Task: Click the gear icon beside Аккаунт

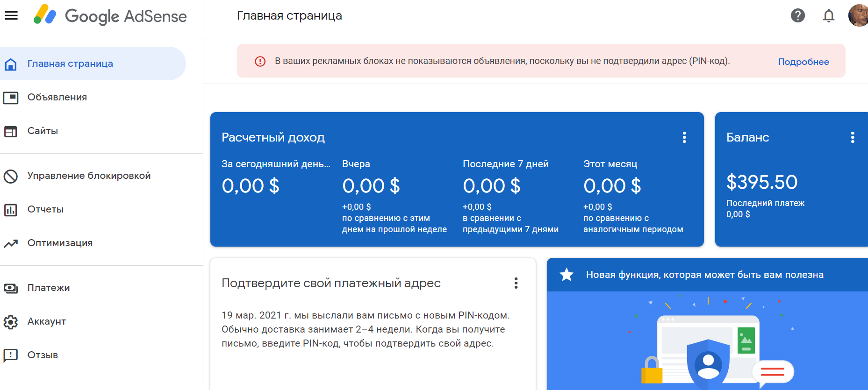Action: pos(11,322)
